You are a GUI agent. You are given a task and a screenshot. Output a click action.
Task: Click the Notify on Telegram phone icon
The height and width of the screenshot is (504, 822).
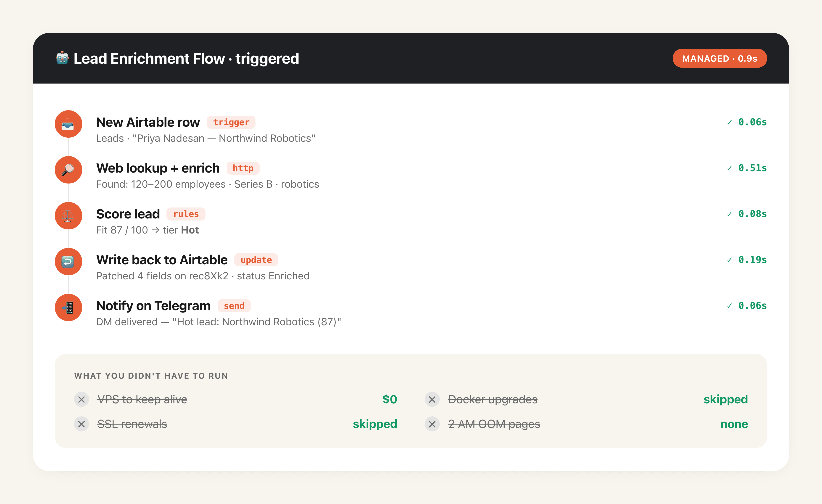68,307
